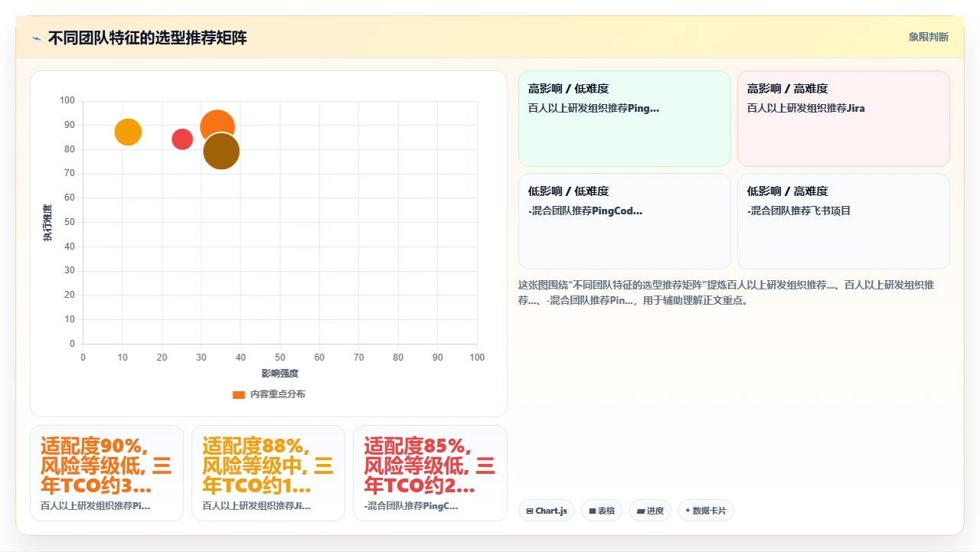Click the 表格 tag
This screenshot has width=980, height=552.
click(602, 511)
